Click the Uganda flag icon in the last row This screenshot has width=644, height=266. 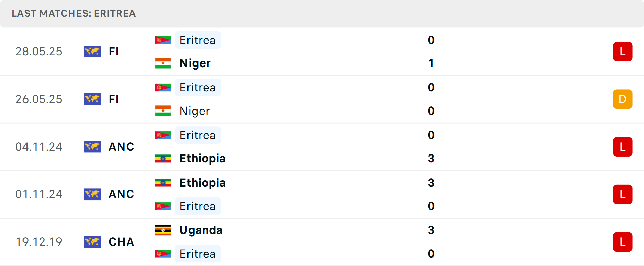(163, 230)
